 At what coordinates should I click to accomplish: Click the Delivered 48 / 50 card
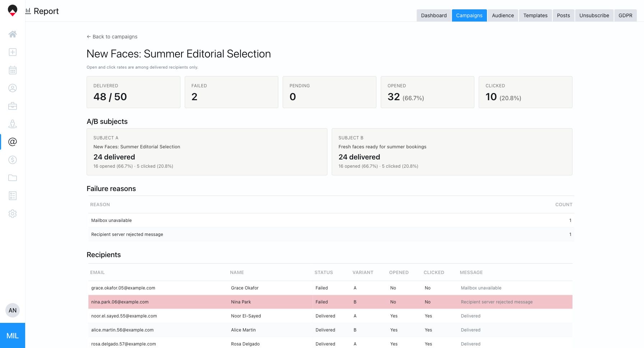click(133, 92)
